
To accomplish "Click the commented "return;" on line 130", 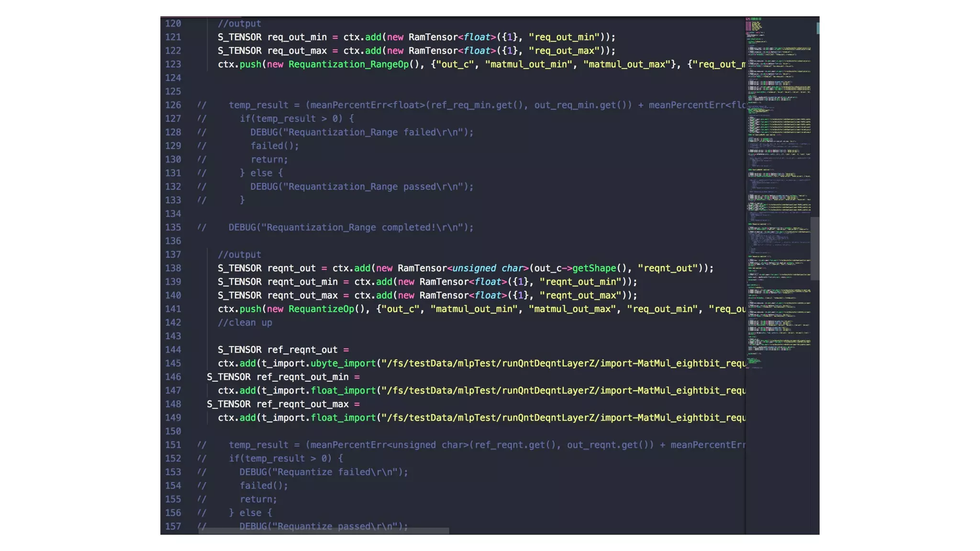I will 269,159.
